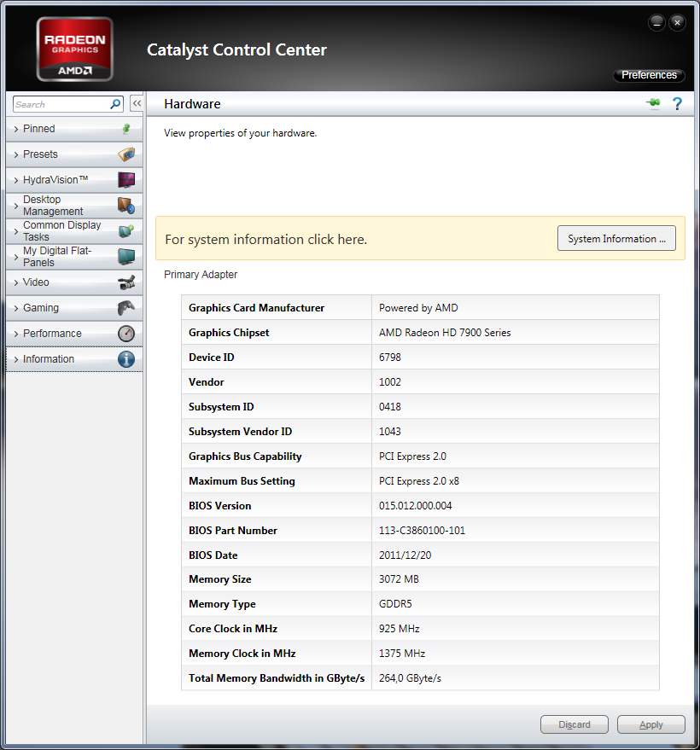
Task: Click the My Digital Flat-Panels monitor icon
Action: point(126,256)
